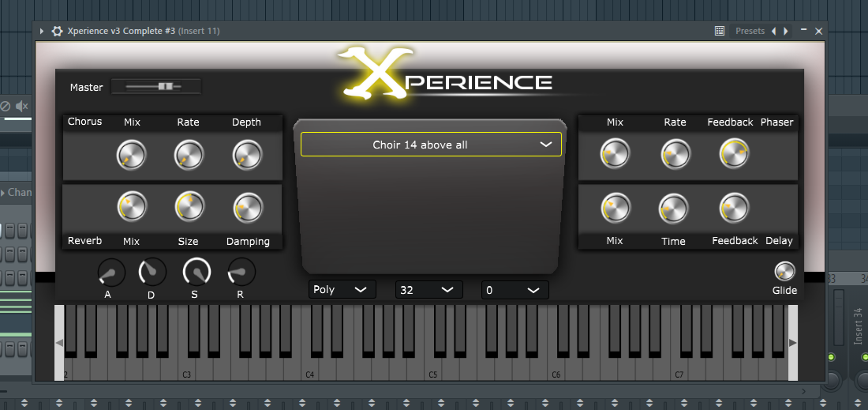Image resolution: width=868 pixels, height=410 pixels.
Task: Play the C6 key on keyboard
Action: click(x=557, y=368)
